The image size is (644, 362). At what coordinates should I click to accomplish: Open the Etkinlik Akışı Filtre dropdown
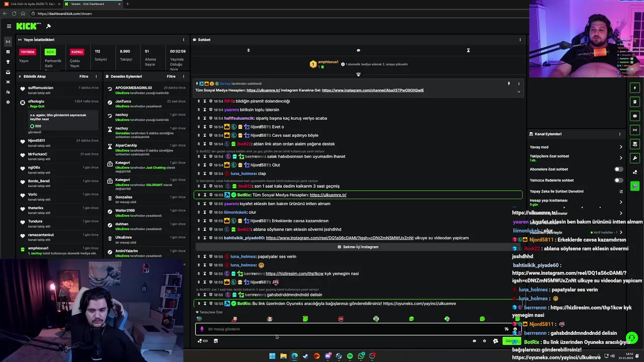(x=84, y=76)
